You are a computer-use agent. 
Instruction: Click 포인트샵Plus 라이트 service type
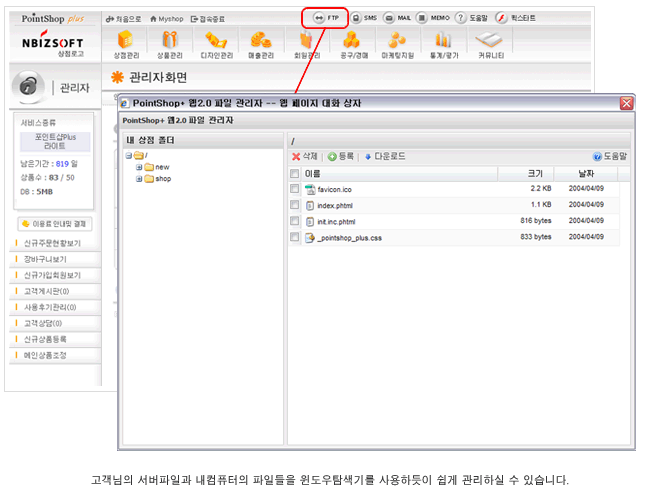pyautogui.click(x=55, y=142)
